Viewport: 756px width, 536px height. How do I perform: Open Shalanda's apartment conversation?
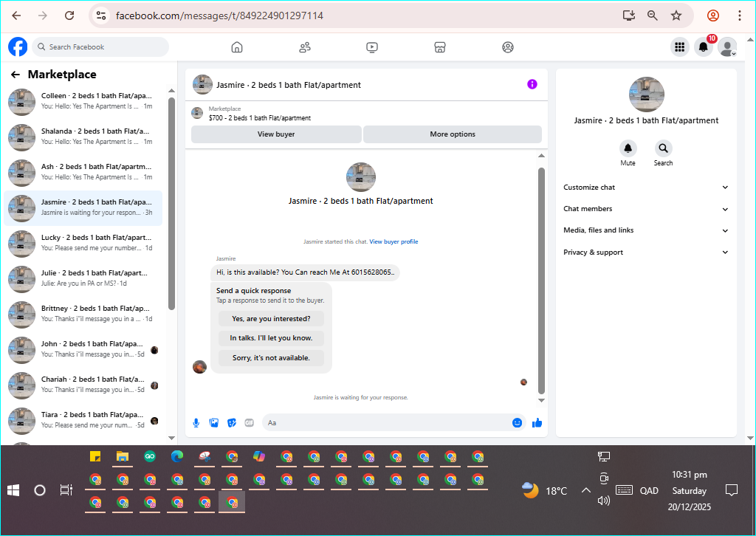click(83, 137)
